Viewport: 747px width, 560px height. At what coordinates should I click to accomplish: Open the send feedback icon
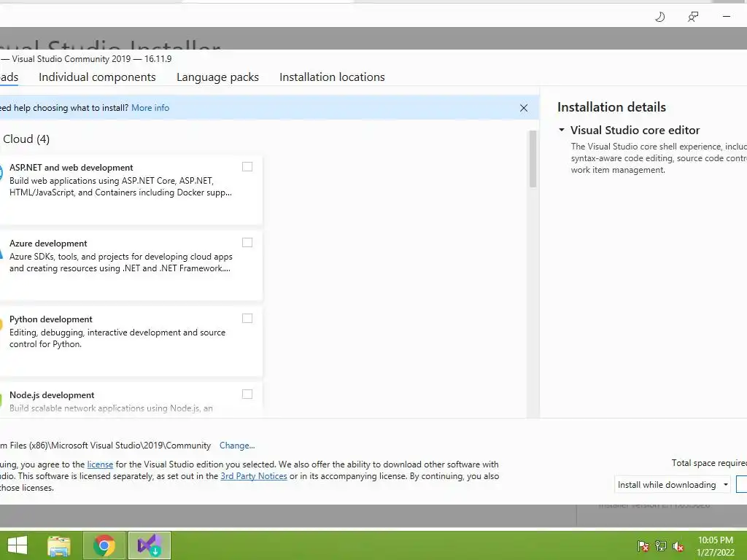click(693, 17)
